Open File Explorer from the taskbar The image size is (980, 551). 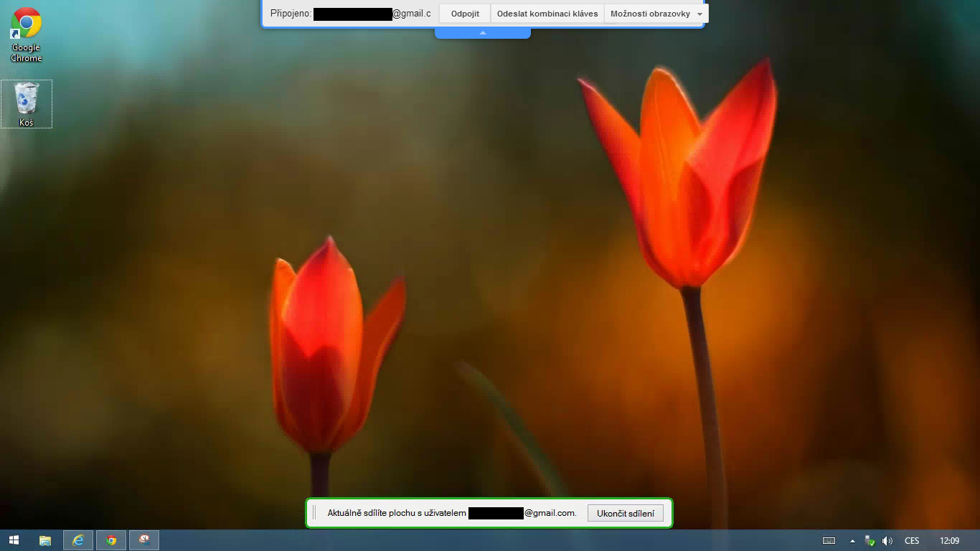pos(45,540)
